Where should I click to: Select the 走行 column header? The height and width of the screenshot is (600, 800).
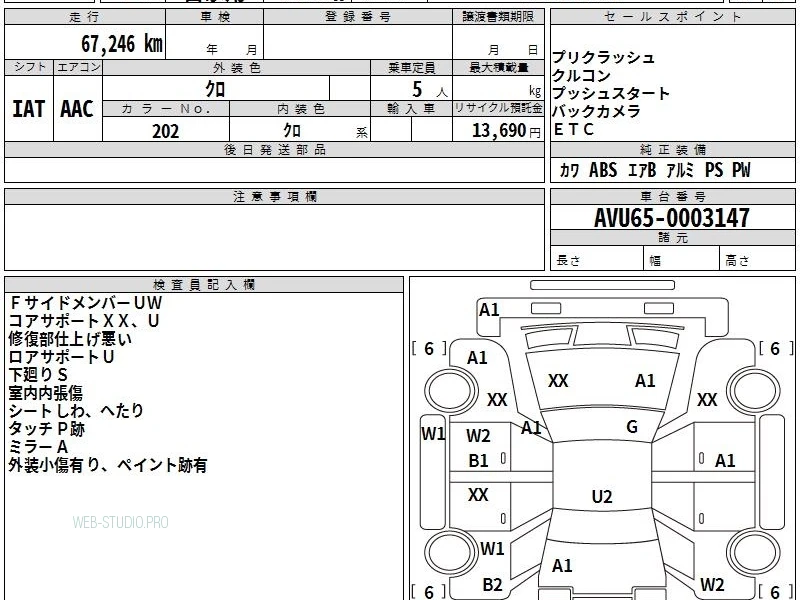pos(85,17)
